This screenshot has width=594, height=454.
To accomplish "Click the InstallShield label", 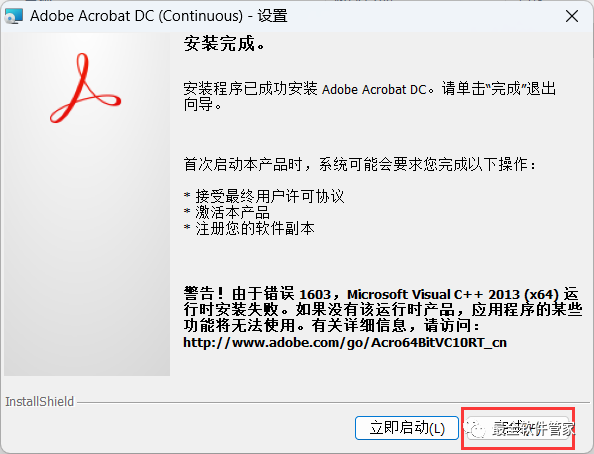I will [x=39, y=402].
